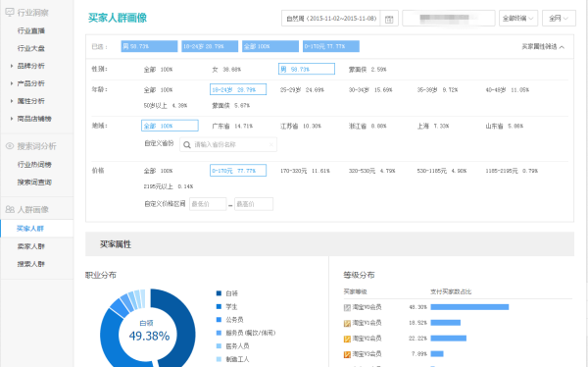This screenshot has width=588, height=367.
Task: Focus the 最高价 maximum price input
Action: [x=254, y=204]
